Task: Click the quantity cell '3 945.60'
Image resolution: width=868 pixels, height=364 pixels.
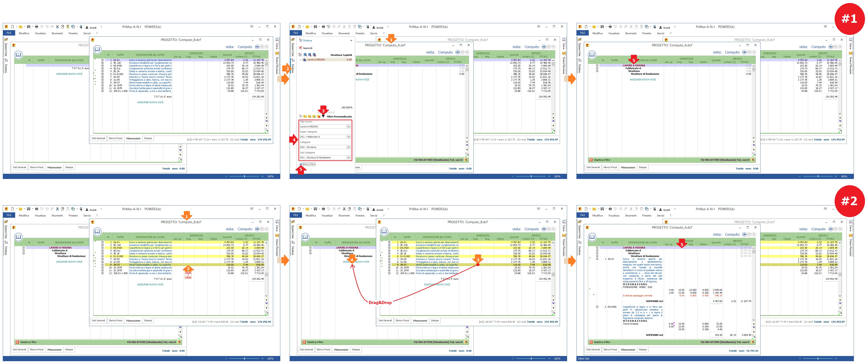Action: pyautogui.click(x=718, y=290)
